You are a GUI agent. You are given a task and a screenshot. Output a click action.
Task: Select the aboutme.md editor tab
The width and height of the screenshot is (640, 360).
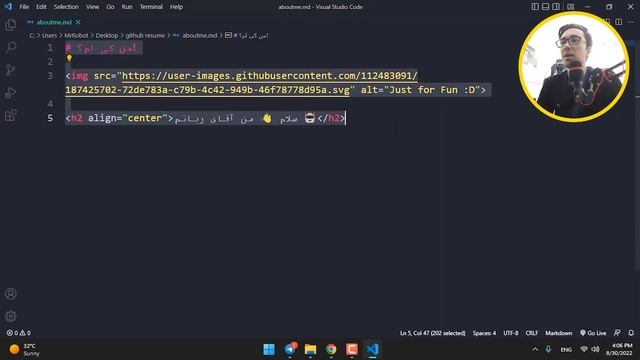(54, 22)
